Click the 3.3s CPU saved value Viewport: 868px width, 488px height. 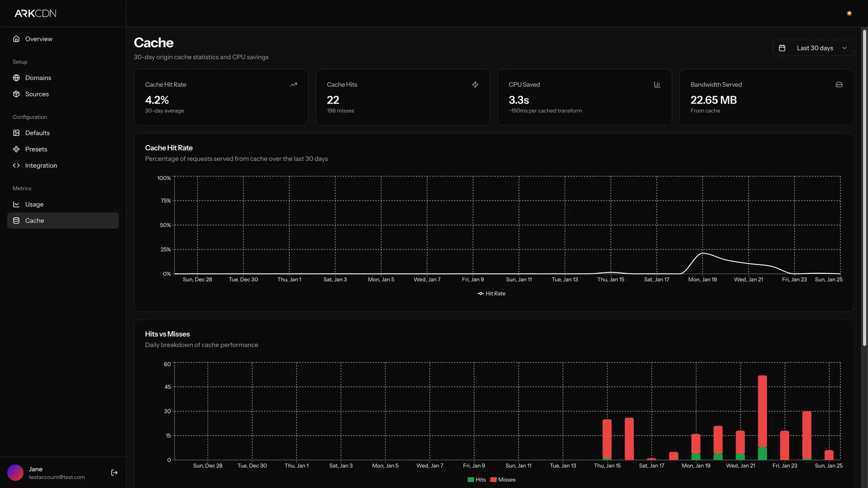[519, 100]
